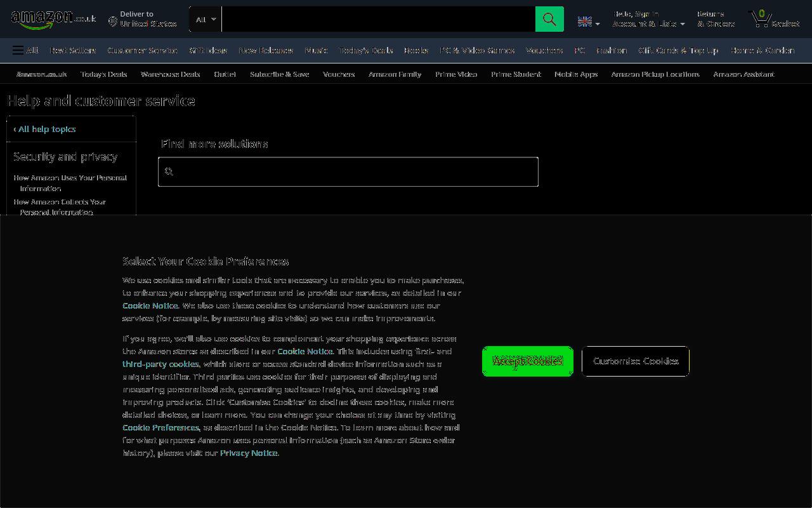812x508 pixels.
Task: Open the first Cookie Notice link
Action: [150, 305]
